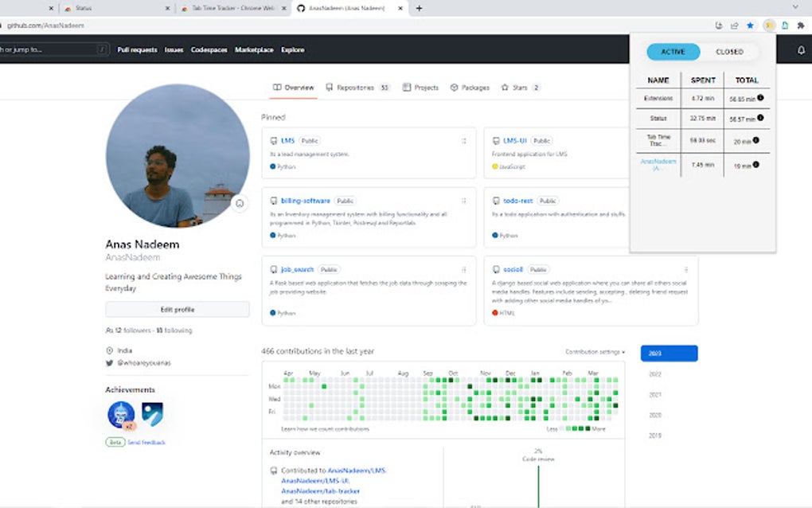The height and width of the screenshot is (508, 812).
Task: Open the browser tab dropdown arrow
Action: coord(794,6)
